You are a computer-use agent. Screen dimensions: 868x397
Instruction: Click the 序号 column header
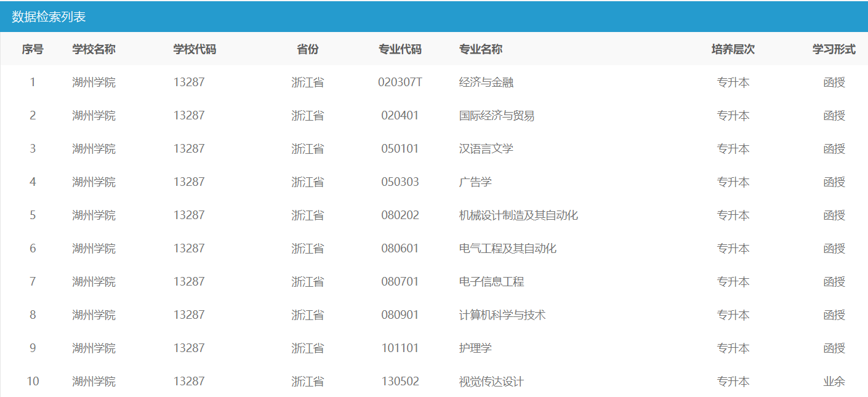click(33, 49)
